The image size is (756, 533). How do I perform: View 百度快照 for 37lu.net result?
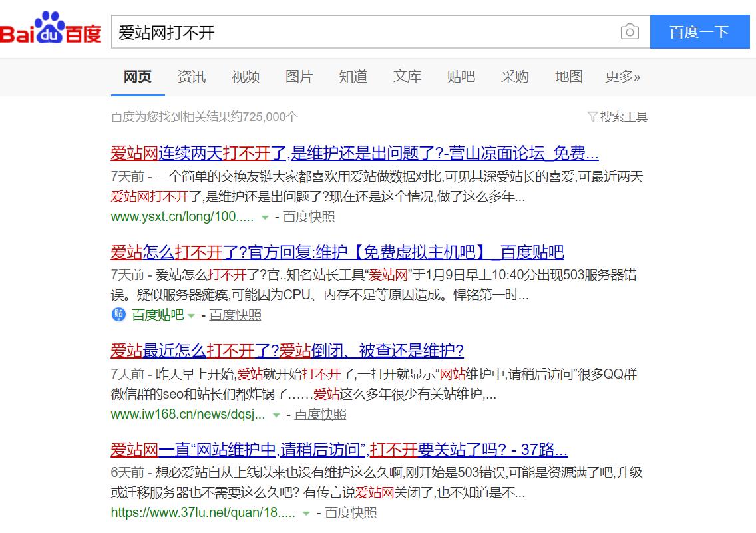click(351, 513)
